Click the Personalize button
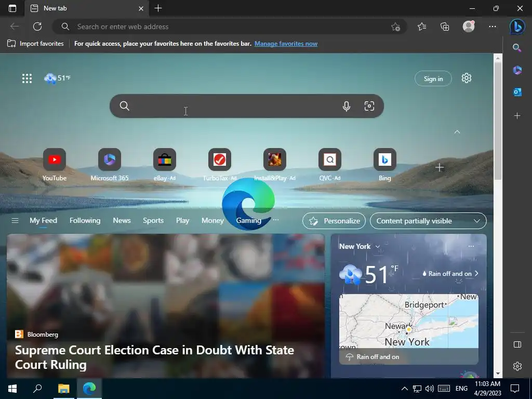 pos(334,221)
